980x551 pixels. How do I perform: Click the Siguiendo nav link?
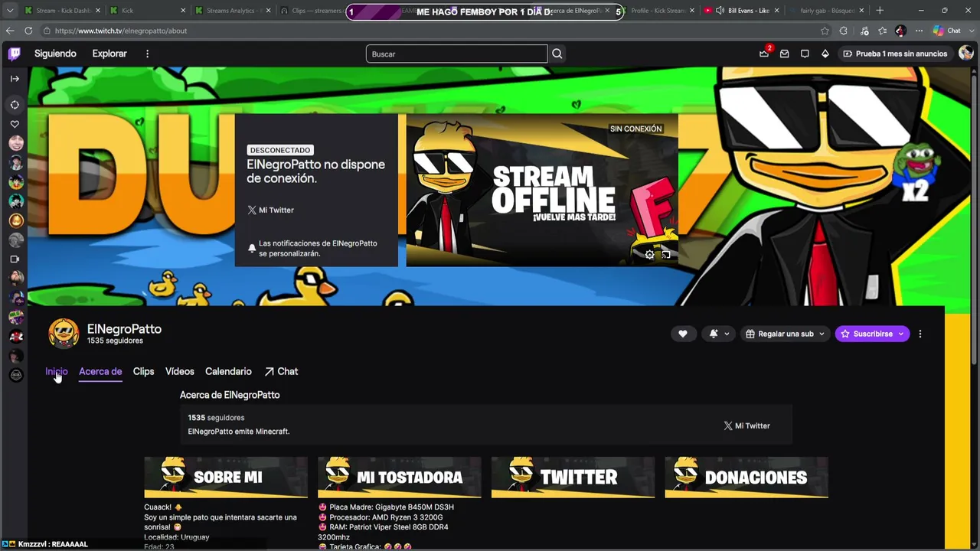[x=55, y=54]
